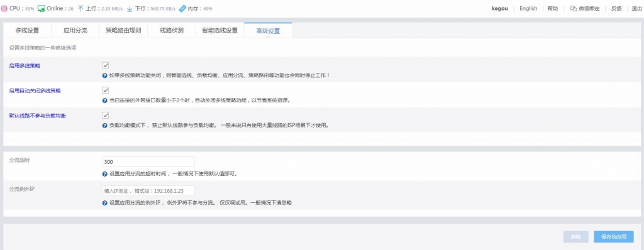Click the download speed arrow icon

[x=130, y=8]
